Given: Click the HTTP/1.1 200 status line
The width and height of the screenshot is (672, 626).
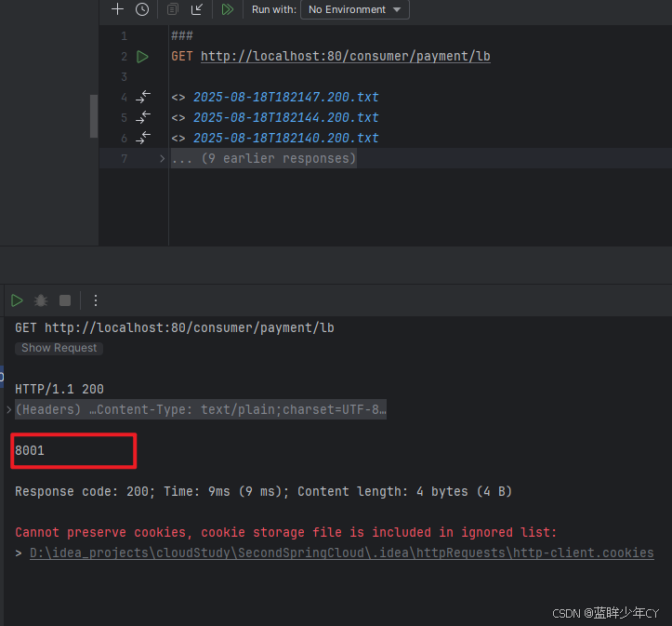Looking at the screenshot, I should coord(59,389).
